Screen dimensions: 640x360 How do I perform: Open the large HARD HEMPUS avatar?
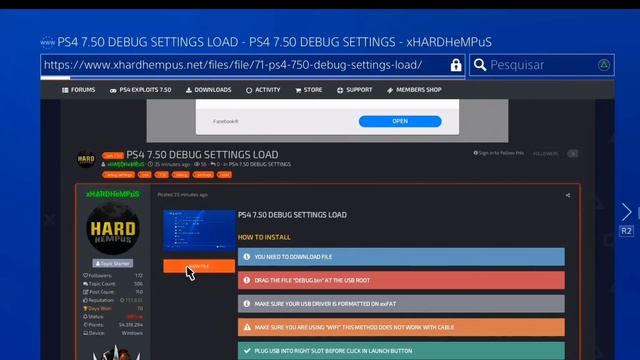click(x=113, y=229)
